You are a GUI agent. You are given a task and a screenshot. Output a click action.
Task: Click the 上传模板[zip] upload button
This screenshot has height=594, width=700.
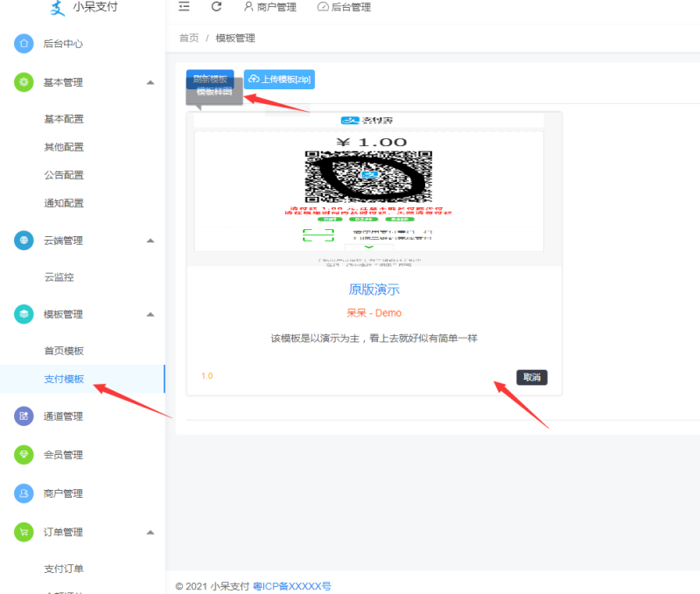279,80
